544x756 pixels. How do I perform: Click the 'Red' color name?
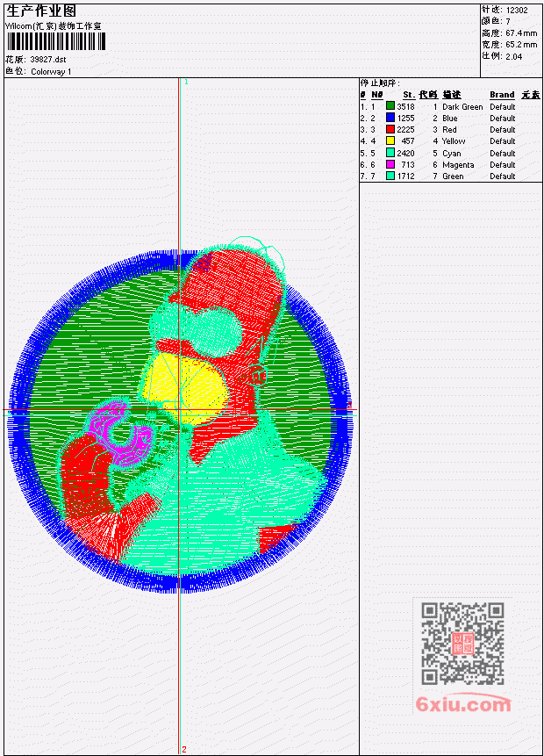click(449, 130)
